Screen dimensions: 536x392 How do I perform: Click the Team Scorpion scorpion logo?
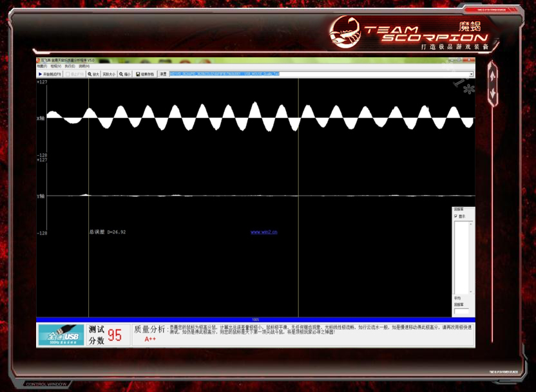tap(345, 32)
